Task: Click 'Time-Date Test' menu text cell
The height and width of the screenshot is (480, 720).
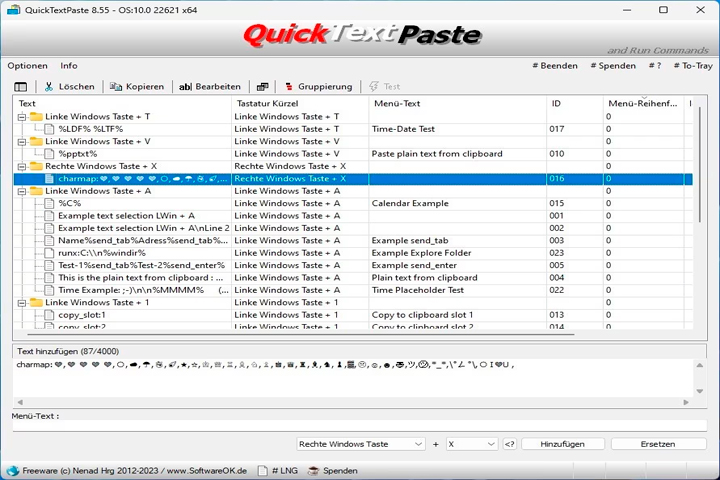Action: [x=403, y=129]
